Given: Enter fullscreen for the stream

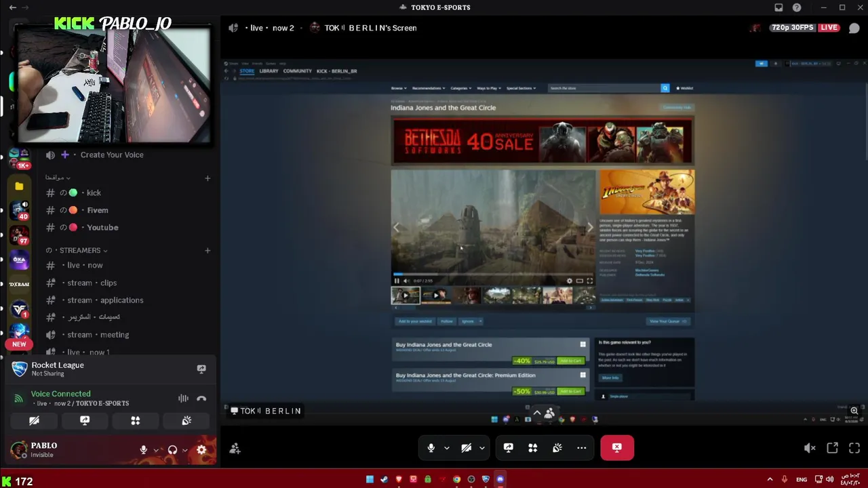Looking at the screenshot, I should point(854,448).
